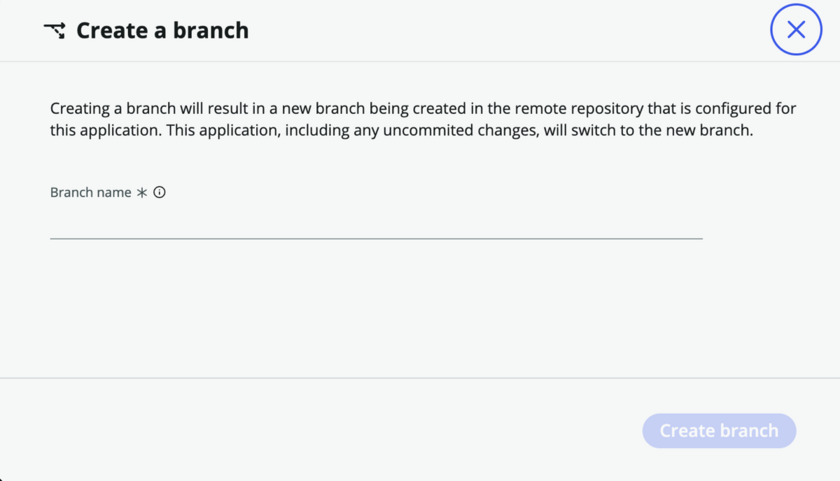Click the second line starting 'this application'
Image resolution: width=840 pixels, height=481 pixels.
(x=402, y=130)
